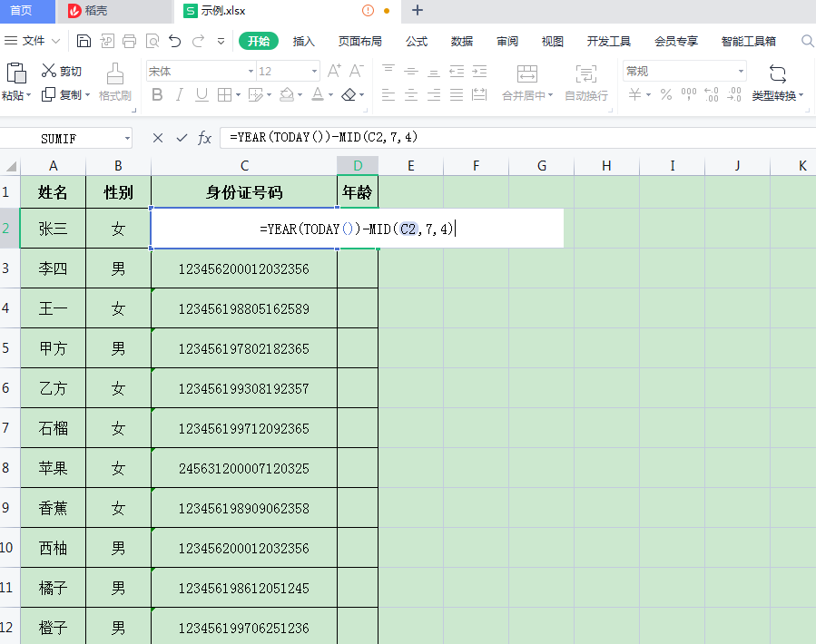
Task: Cancel formula entry with X
Action: (158, 138)
